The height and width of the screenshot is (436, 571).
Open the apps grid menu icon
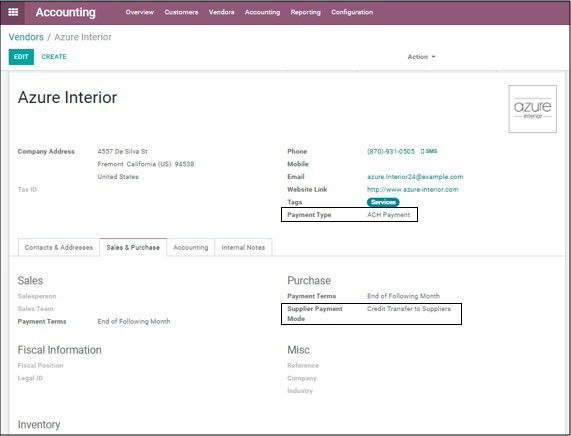coord(13,12)
